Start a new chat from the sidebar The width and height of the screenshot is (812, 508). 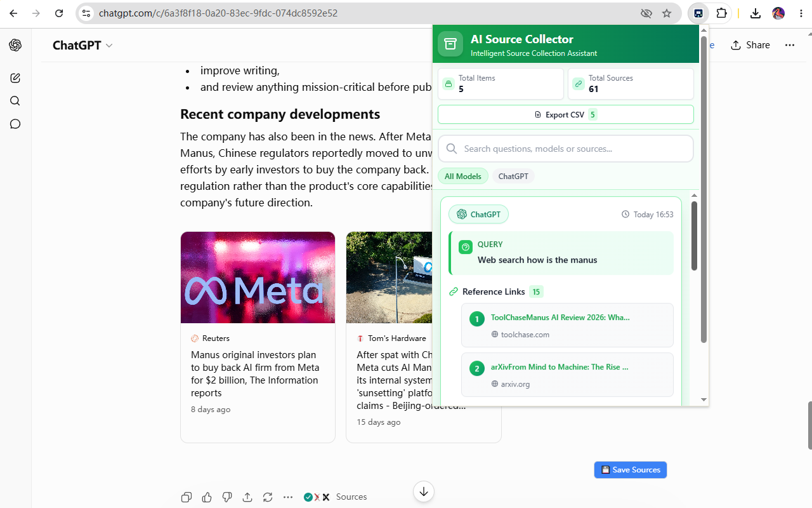pos(15,78)
